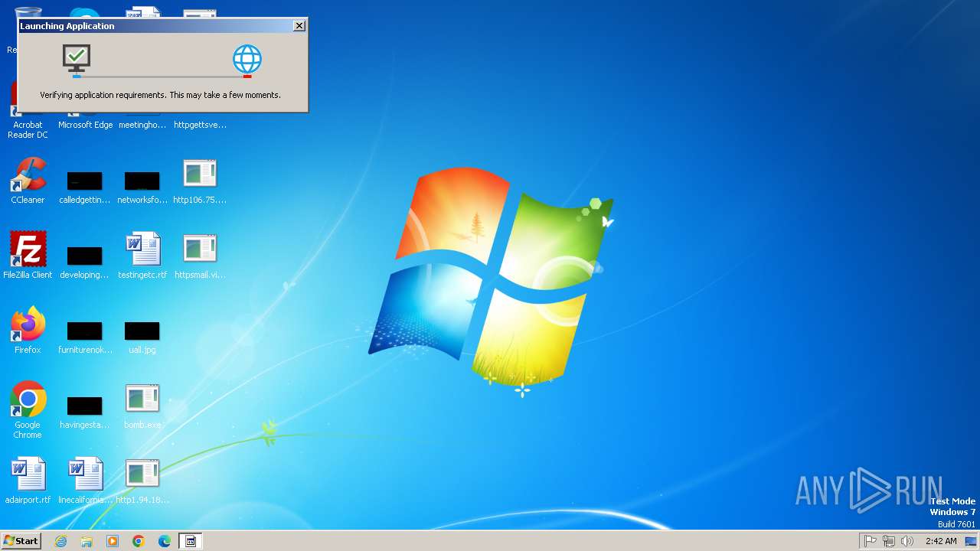980x551 pixels.
Task: Select the testingetc.rtf document icon
Action: [x=142, y=256]
